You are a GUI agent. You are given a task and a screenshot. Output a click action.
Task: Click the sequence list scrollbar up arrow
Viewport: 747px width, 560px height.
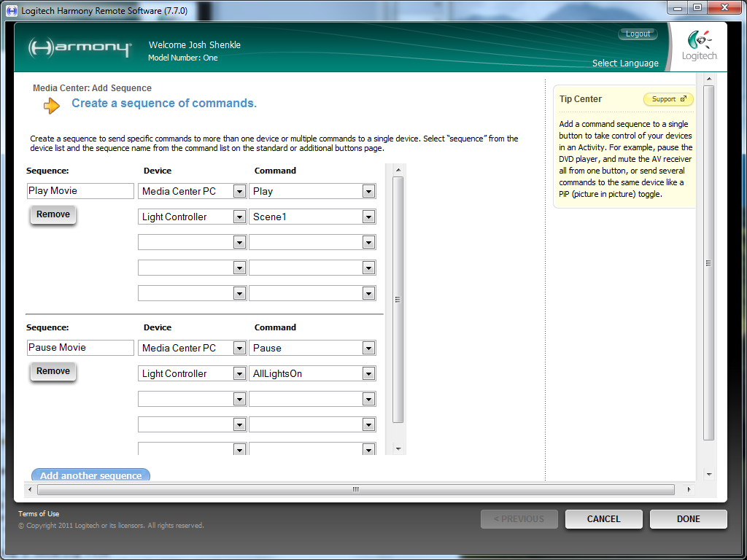click(398, 170)
